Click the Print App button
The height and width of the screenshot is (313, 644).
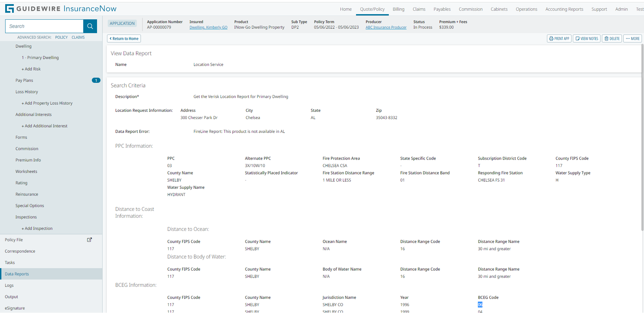pos(559,39)
